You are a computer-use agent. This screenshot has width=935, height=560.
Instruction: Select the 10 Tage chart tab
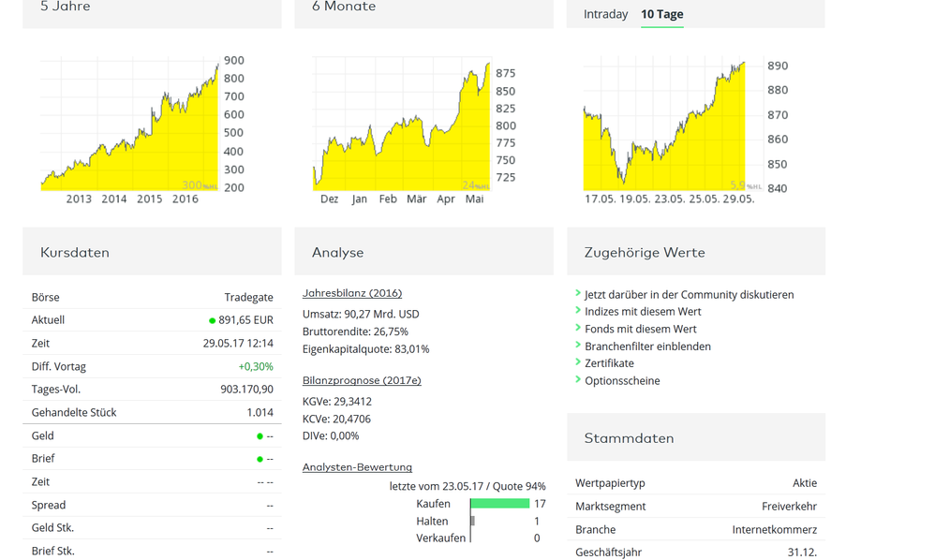coord(661,14)
